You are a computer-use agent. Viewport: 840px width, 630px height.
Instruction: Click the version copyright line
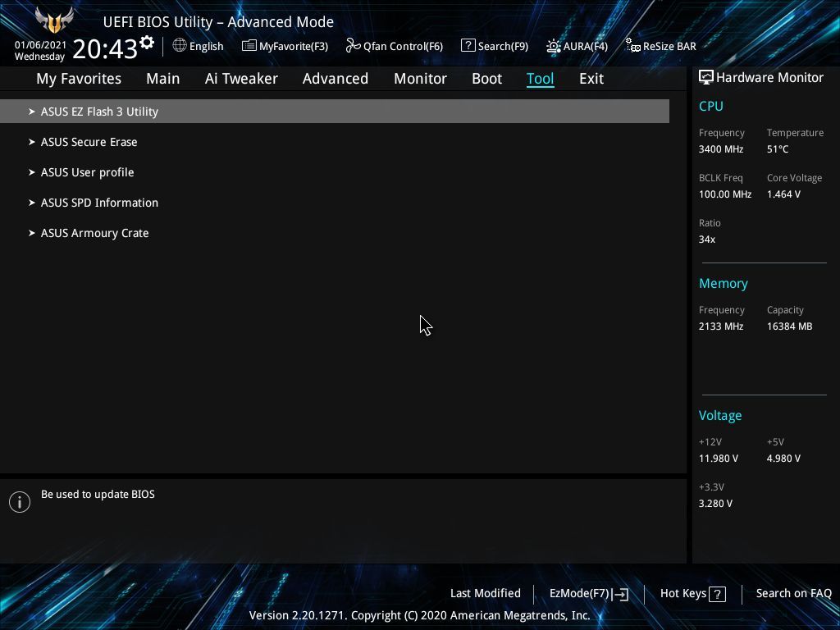click(x=419, y=615)
